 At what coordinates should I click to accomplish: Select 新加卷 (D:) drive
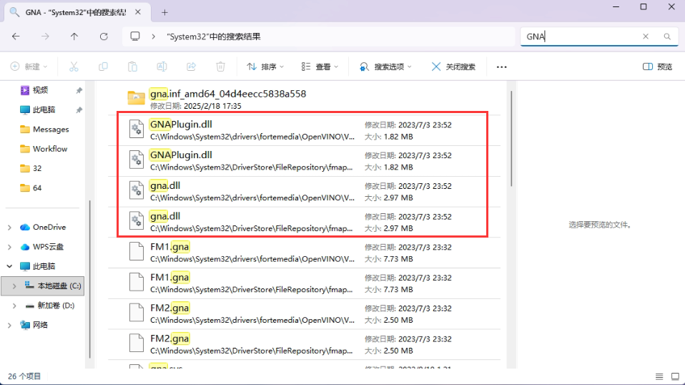click(x=55, y=305)
